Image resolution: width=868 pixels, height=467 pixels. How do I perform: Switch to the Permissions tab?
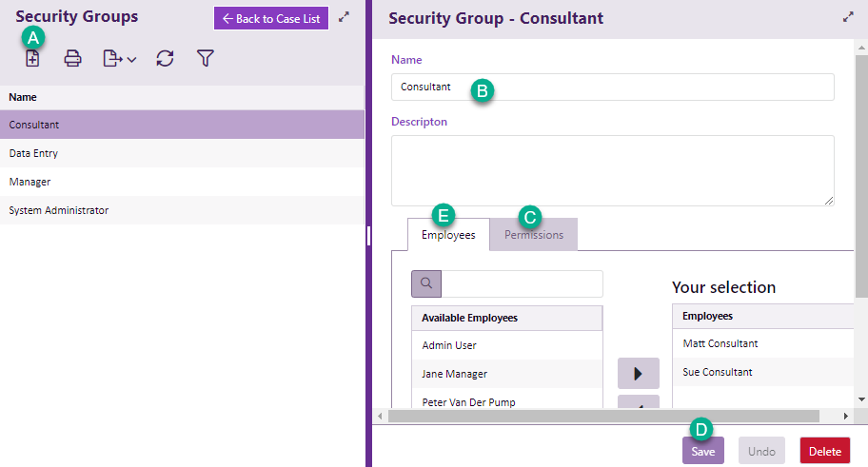coord(534,235)
